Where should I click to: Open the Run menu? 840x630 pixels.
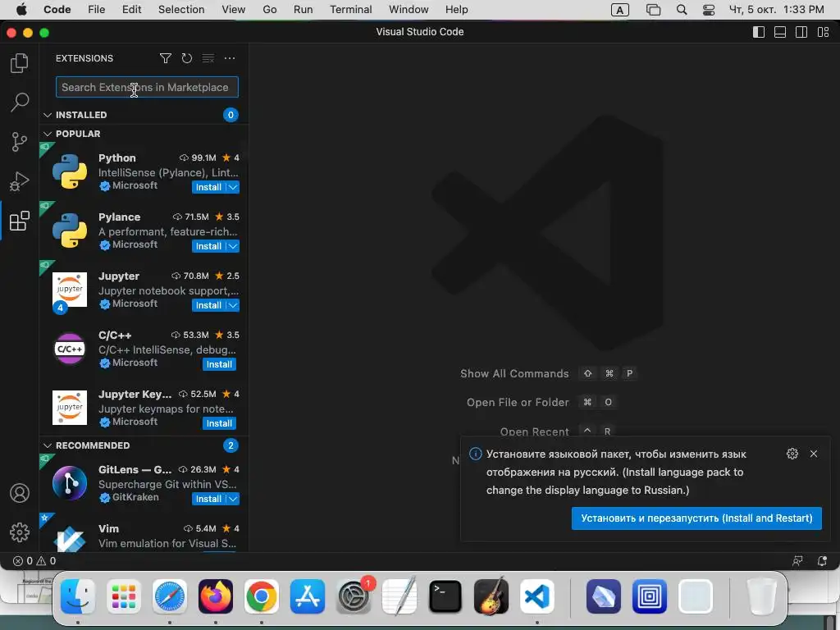[x=304, y=10]
